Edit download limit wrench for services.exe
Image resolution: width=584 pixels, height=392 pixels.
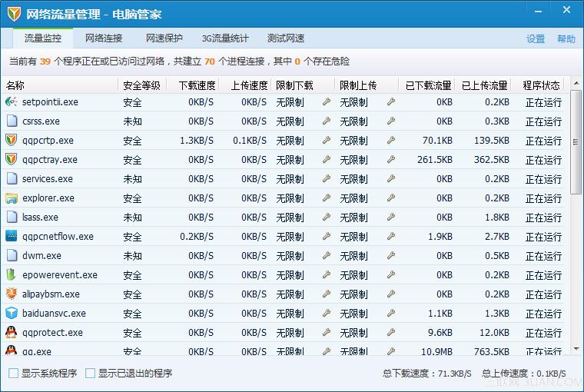[327, 178]
